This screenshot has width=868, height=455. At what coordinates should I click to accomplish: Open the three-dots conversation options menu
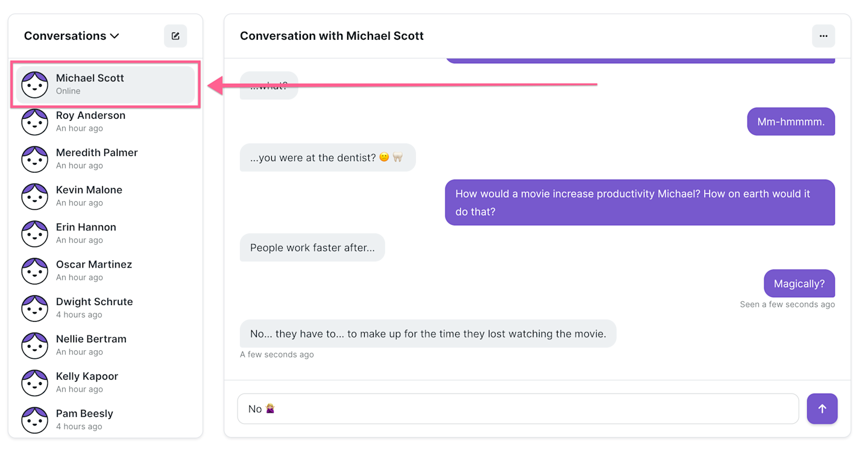click(823, 36)
